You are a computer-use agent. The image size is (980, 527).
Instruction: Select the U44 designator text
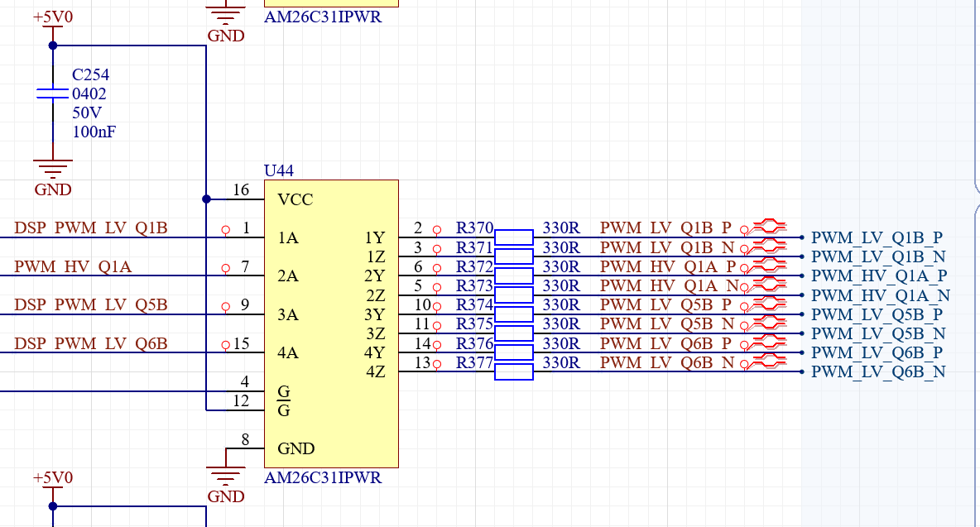click(x=279, y=170)
